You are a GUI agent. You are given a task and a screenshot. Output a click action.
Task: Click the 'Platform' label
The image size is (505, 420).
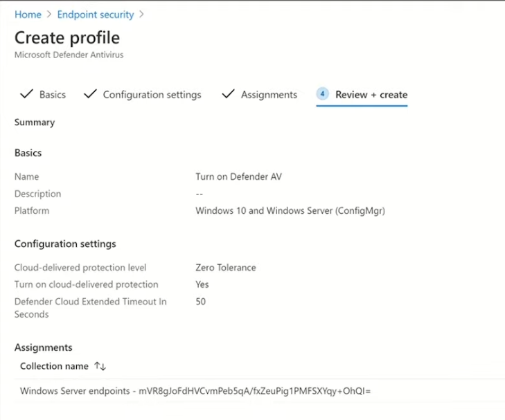(x=32, y=210)
